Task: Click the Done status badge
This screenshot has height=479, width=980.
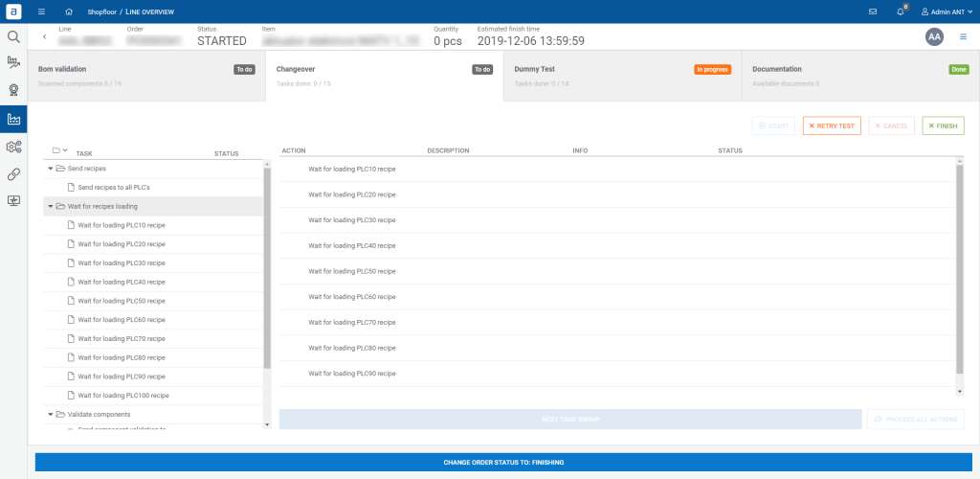Action: tap(959, 69)
